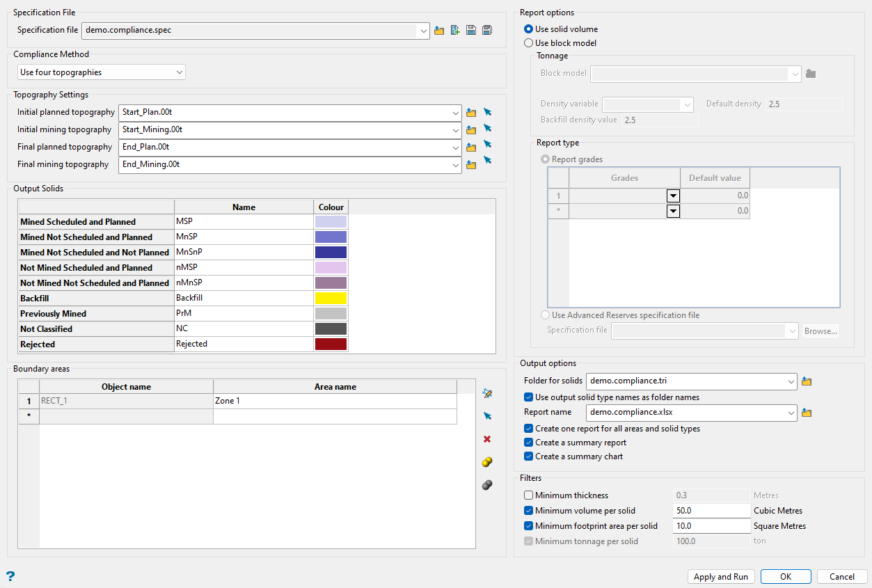
Task: Select the Use block model option
Action: tap(529, 43)
